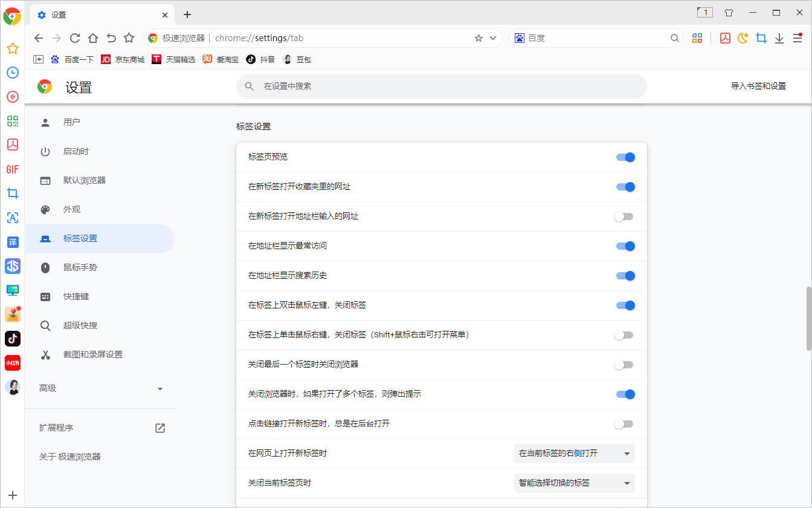The width and height of the screenshot is (812, 508).
Task: Open the 京东商城 bookmark link
Action: pyautogui.click(x=123, y=59)
